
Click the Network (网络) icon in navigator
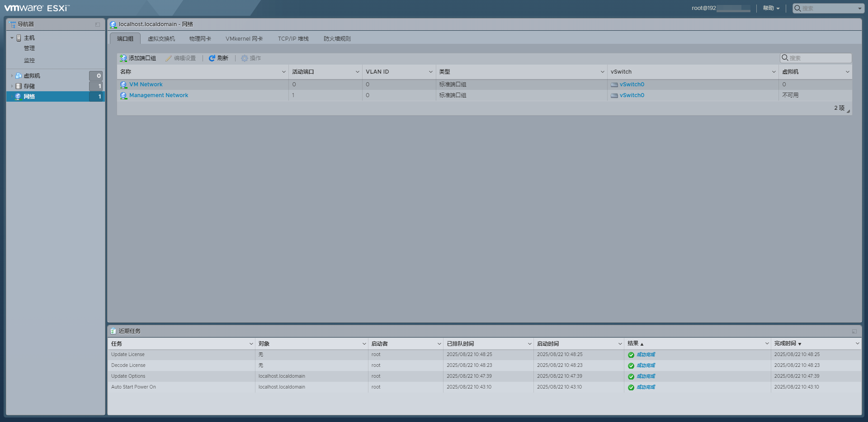point(18,96)
